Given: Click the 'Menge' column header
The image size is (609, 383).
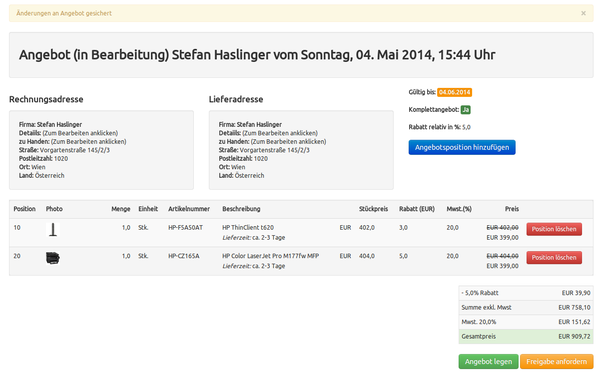Looking at the screenshot, I should (121, 209).
